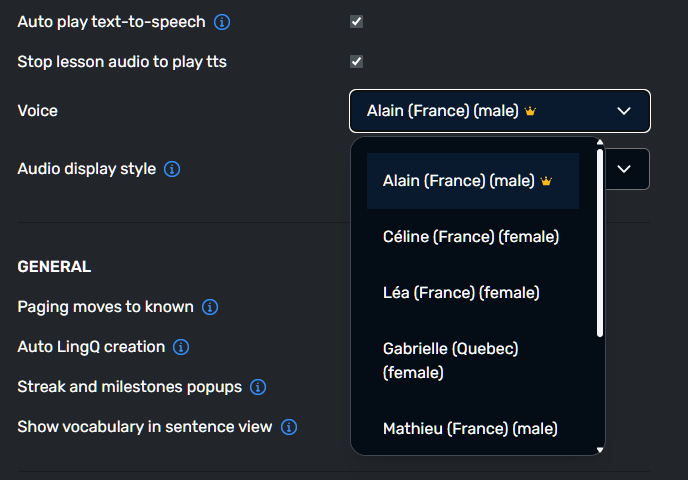
Task: Disable Stop lesson audio to play tts
Action: 357,62
